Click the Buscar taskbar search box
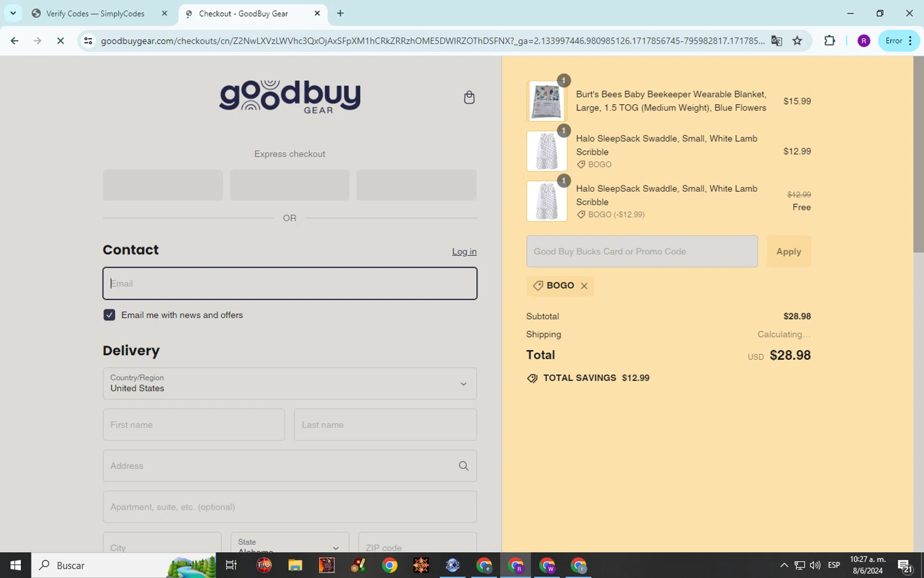This screenshot has width=924, height=578. (123, 565)
